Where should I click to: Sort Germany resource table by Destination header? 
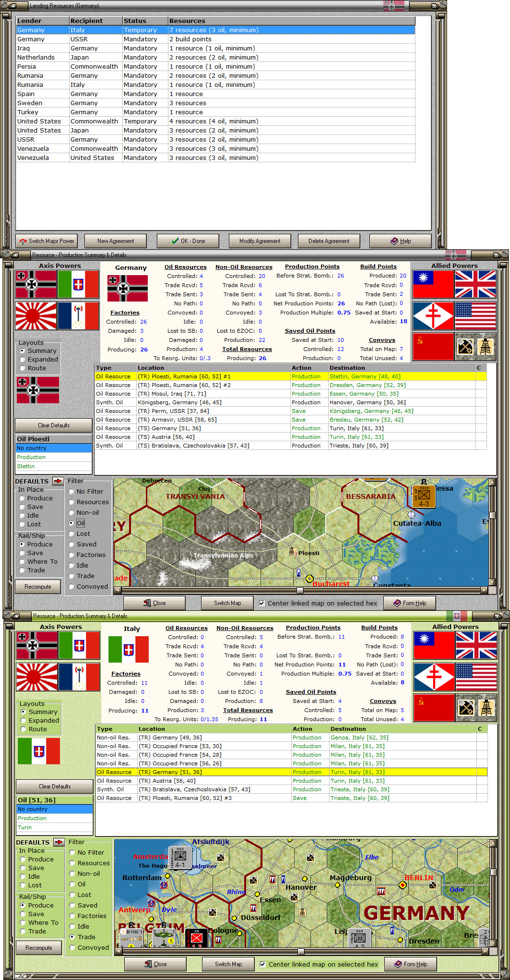tap(402, 368)
